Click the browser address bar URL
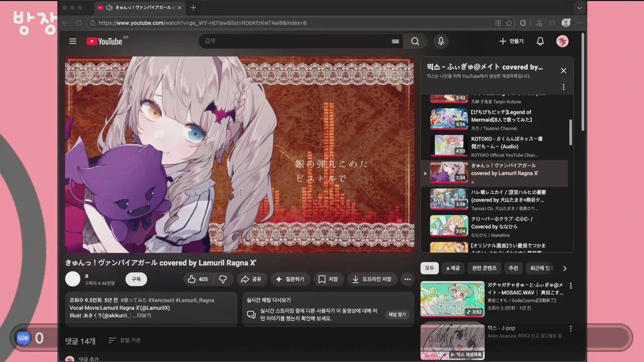This screenshot has height=362, width=644. pos(202,23)
